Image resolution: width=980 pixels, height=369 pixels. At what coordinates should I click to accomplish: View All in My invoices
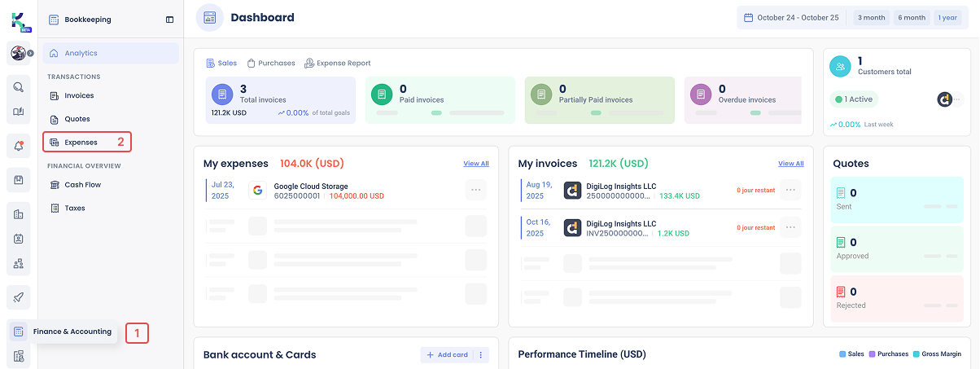pyautogui.click(x=790, y=164)
